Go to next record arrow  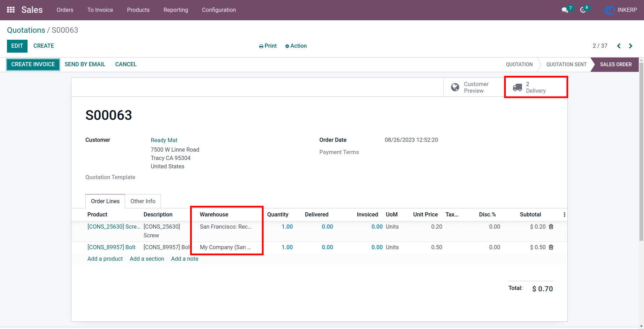(x=630, y=46)
